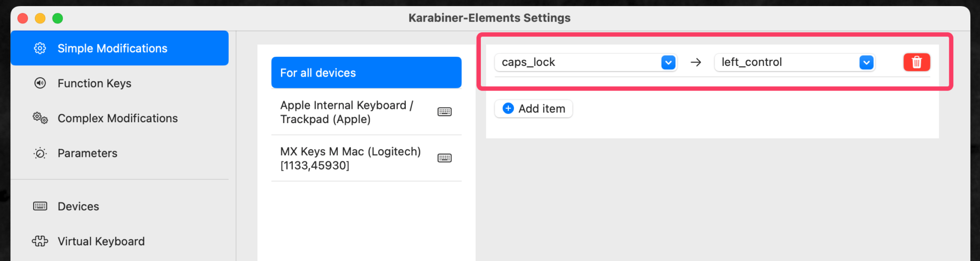Click keyboard icon beside Apple Internal Keyboard

(x=445, y=112)
